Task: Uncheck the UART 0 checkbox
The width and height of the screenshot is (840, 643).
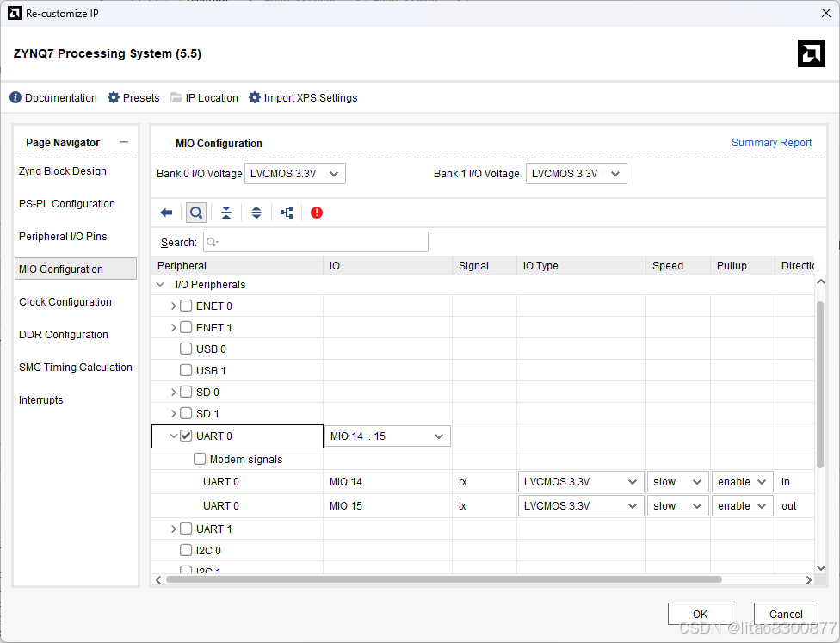Action: [x=186, y=436]
